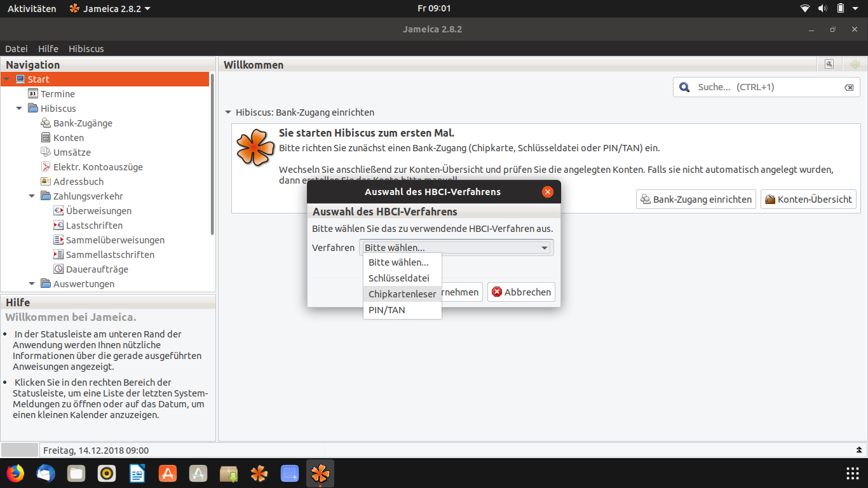Open the Wi-Fi indicator in top bar
Screen dimensions: 868x488
tap(805, 8)
